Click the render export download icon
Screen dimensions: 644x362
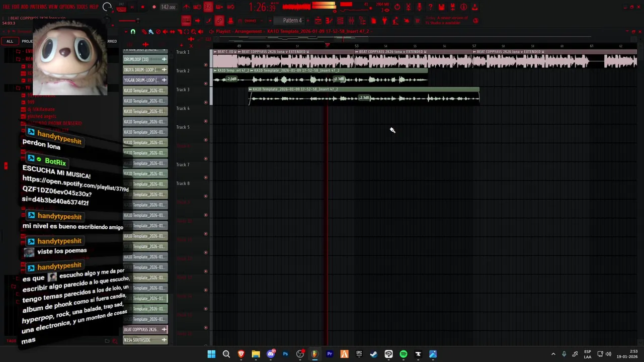pos(475,7)
